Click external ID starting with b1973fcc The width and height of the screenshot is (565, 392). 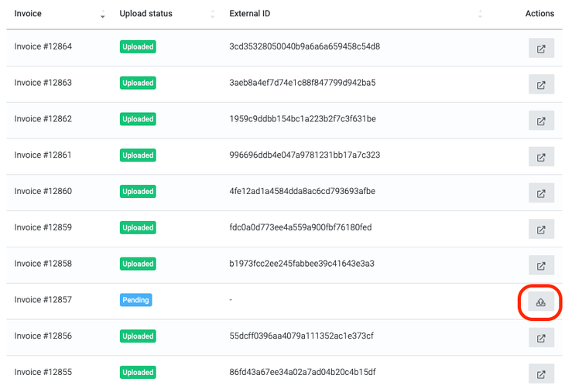[301, 264]
